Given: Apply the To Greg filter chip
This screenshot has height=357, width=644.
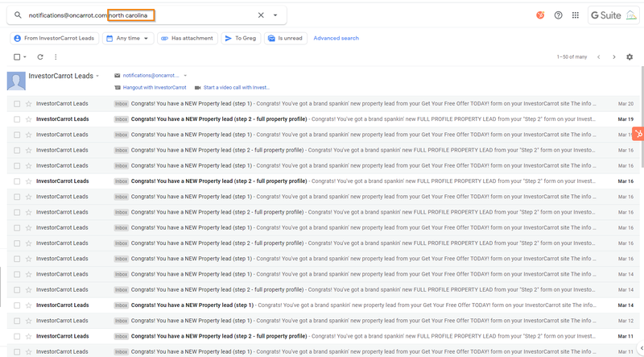Looking at the screenshot, I should pos(241,38).
